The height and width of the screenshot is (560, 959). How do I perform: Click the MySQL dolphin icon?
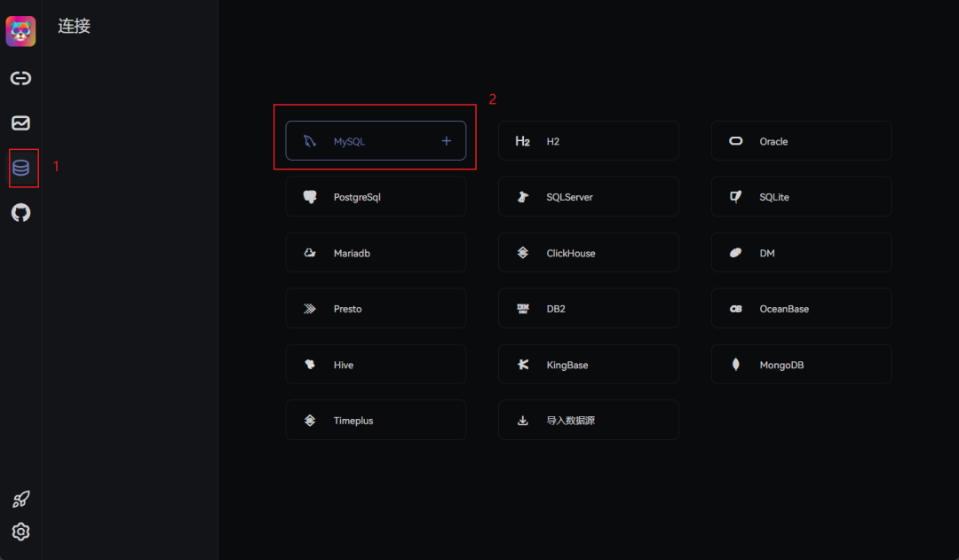(x=310, y=141)
